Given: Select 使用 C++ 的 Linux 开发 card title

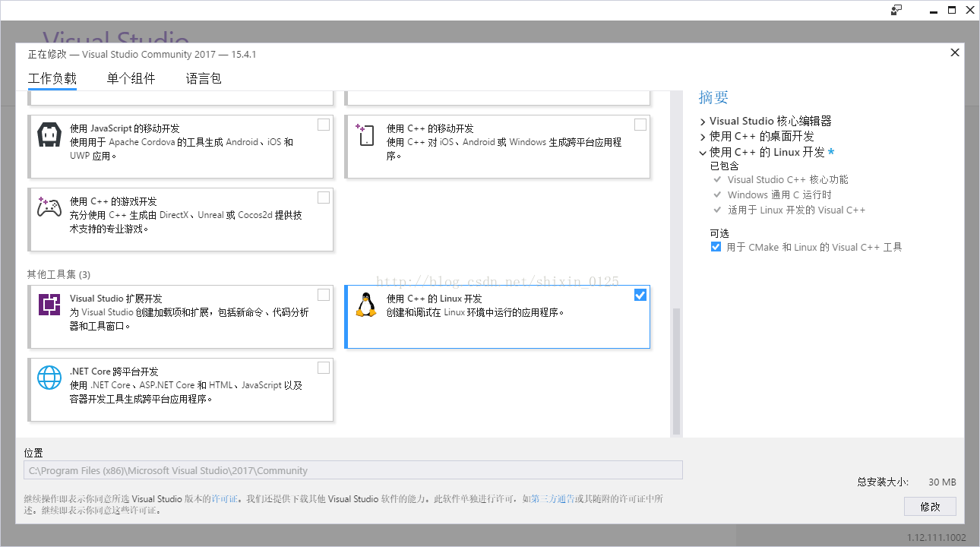Looking at the screenshot, I should click(x=434, y=299).
